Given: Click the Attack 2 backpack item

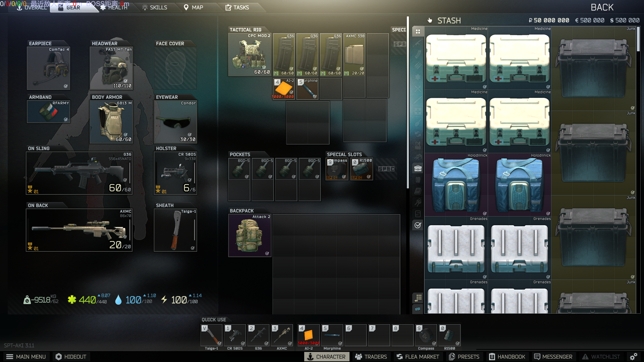Looking at the screenshot, I should pos(250,236).
